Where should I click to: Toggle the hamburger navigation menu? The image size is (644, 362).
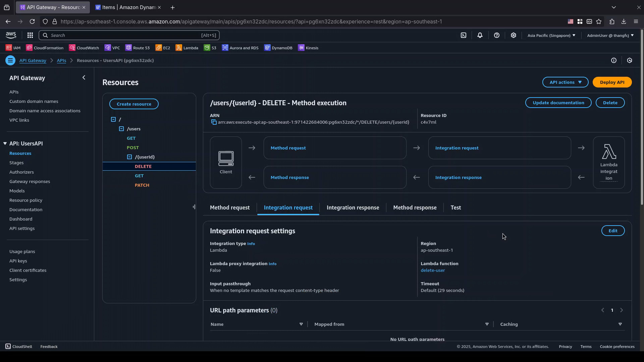(x=10, y=60)
